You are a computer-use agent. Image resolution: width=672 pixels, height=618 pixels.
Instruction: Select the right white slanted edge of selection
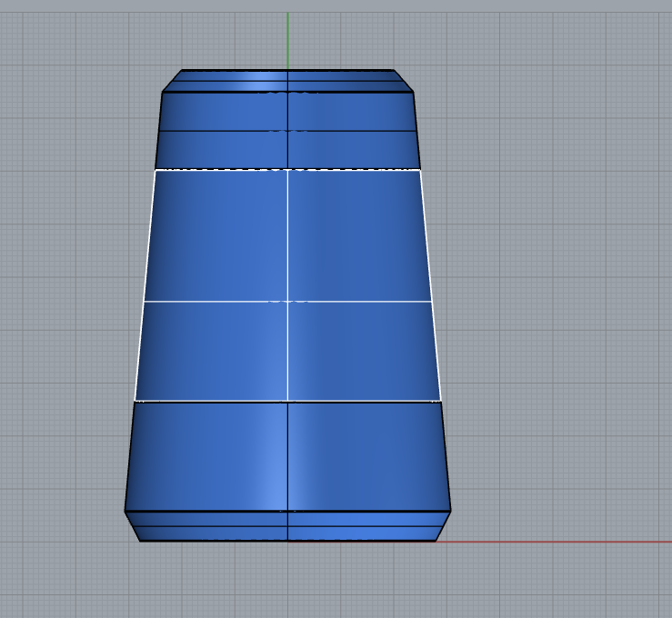pyautogui.click(x=431, y=291)
